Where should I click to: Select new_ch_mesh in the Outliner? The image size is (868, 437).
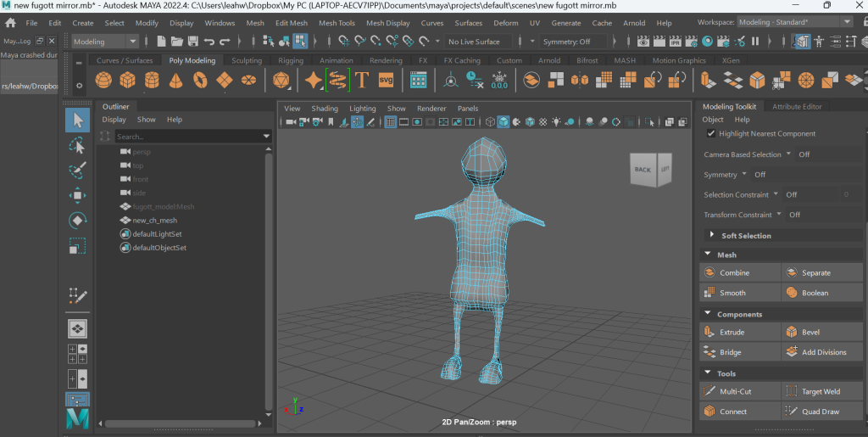(x=154, y=221)
